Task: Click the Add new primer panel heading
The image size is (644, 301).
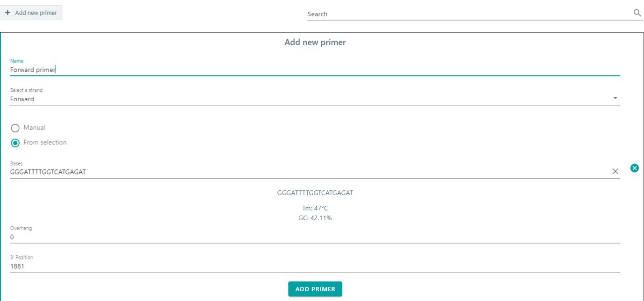Action: tap(315, 42)
